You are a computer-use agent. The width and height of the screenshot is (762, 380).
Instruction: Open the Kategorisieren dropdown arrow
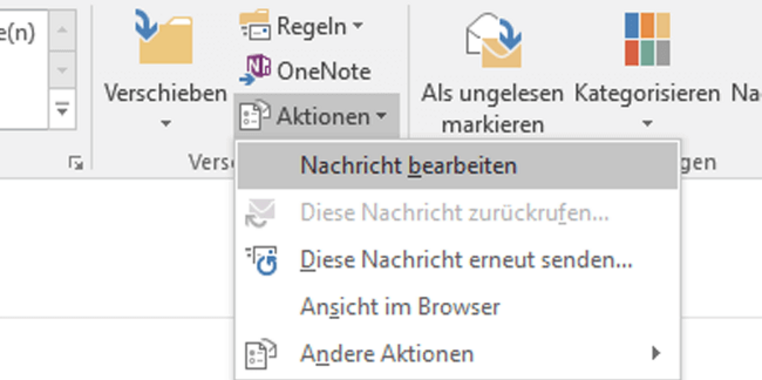(647, 124)
